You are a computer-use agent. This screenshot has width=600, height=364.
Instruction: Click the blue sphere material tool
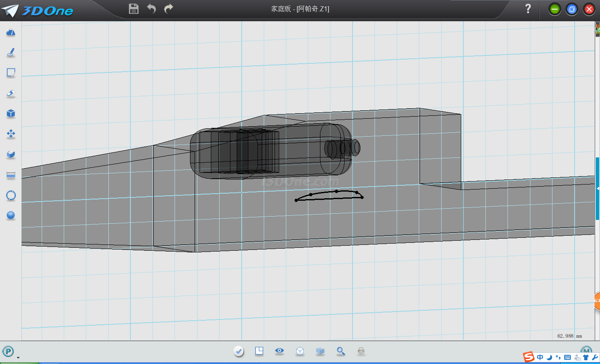[x=11, y=215]
